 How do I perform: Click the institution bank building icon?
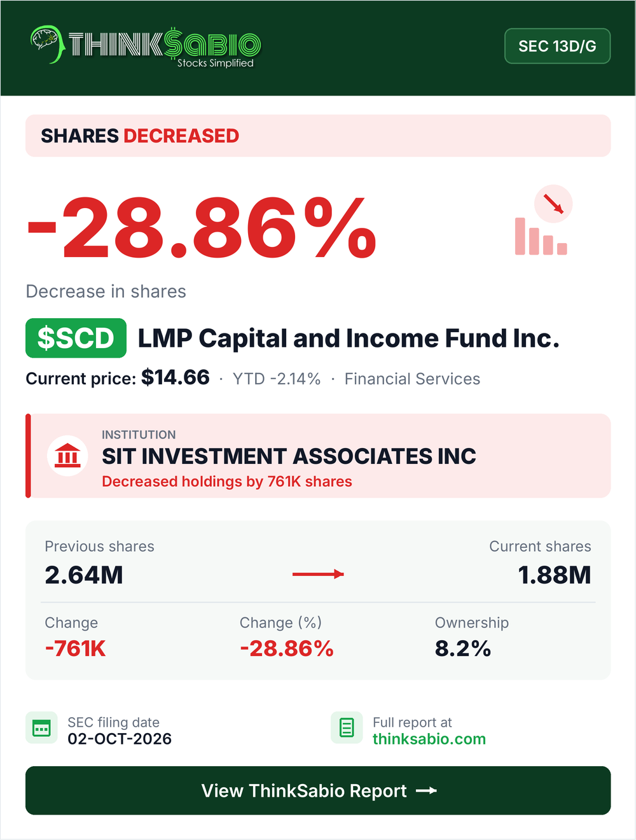67,456
